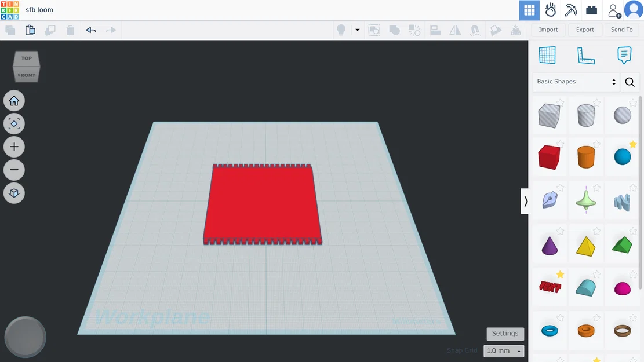This screenshot has width=644, height=362.
Task: Toggle Show all lightbulb icon
Action: 341,30
